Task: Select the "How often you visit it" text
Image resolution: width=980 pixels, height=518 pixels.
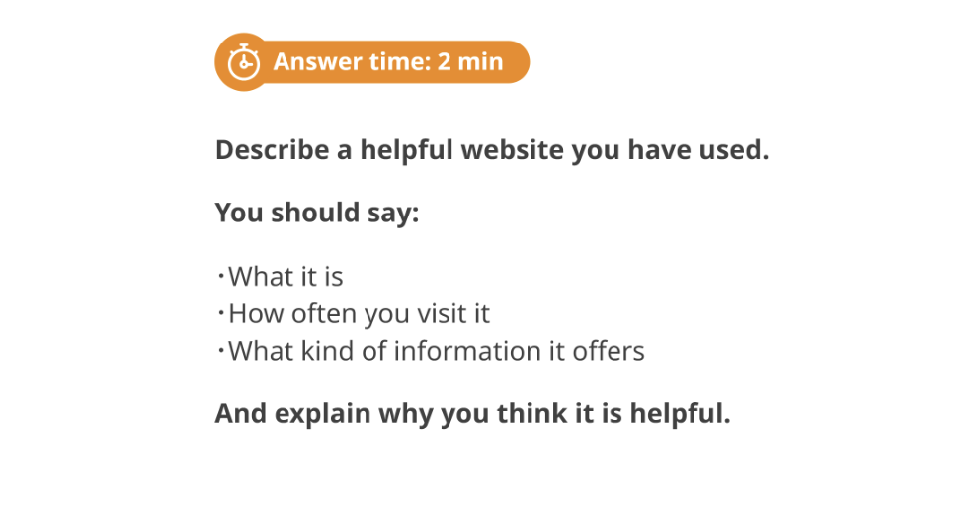Action: pyautogui.click(x=359, y=314)
